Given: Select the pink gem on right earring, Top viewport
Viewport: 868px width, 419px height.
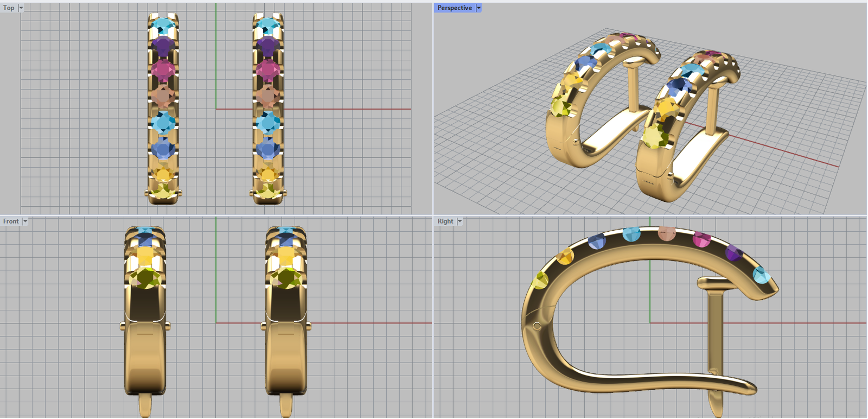Looking at the screenshot, I should tap(267, 71).
